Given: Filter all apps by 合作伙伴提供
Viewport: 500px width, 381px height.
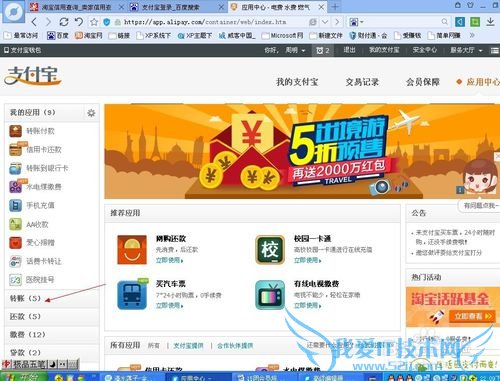Looking at the screenshot, I should click(235, 346).
